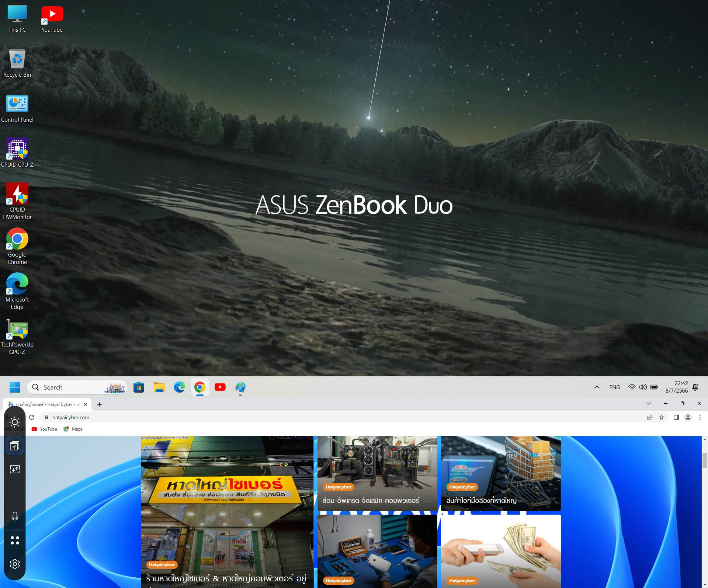Click the storefront article headline text
Viewport: 708px width, 588px height.
(x=226, y=578)
